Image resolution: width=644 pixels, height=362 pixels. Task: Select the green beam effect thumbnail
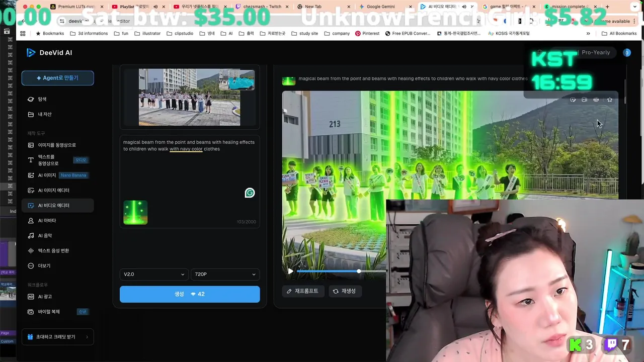click(135, 212)
